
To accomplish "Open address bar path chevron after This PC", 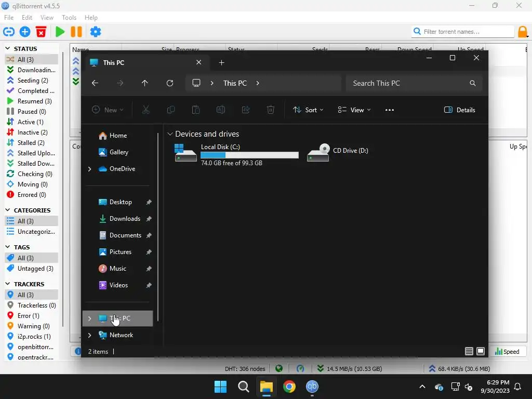I will pyautogui.click(x=258, y=83).
